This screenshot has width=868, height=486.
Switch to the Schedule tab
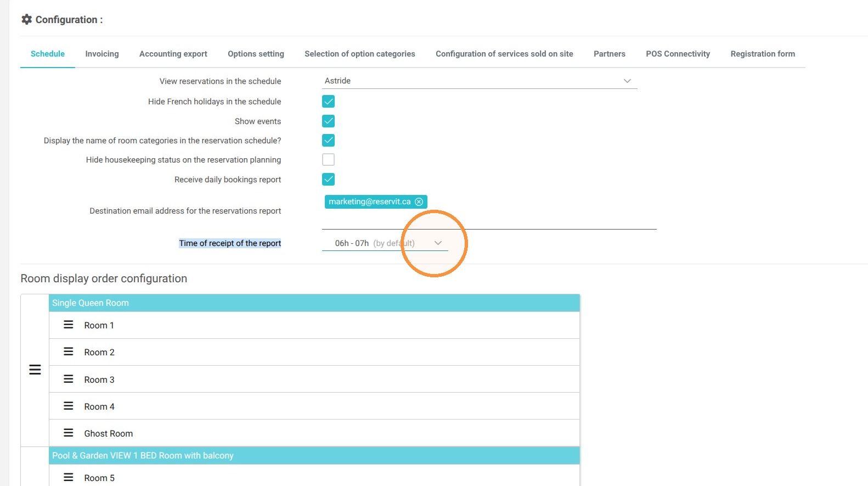[x=48, y=54]
